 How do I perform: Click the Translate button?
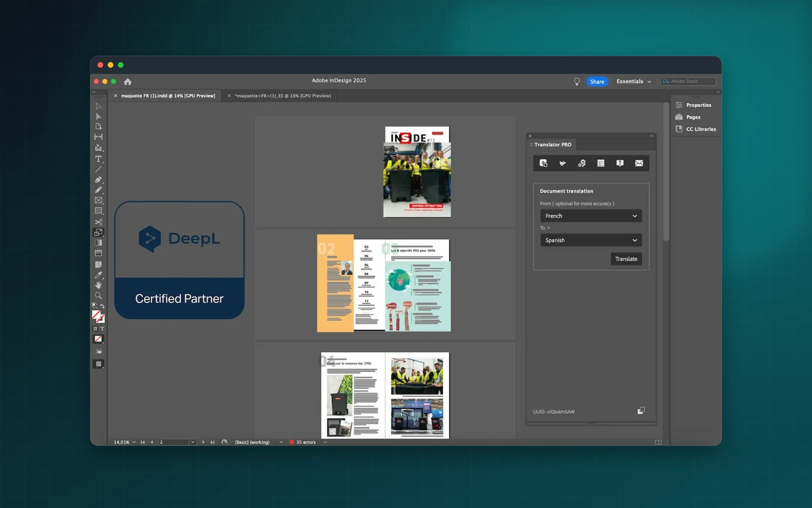(x=626, y=259)
